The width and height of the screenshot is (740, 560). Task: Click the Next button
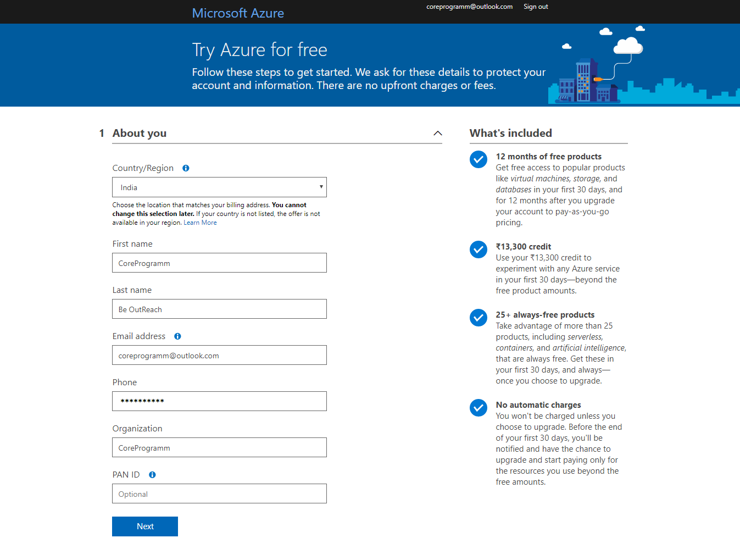145,526
